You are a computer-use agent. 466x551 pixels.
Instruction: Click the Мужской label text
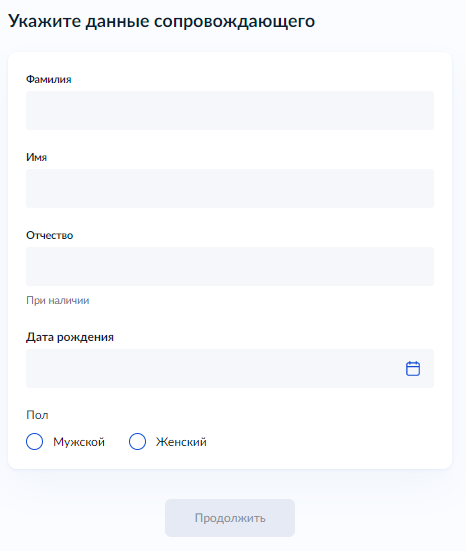click(x=79, y=442)
